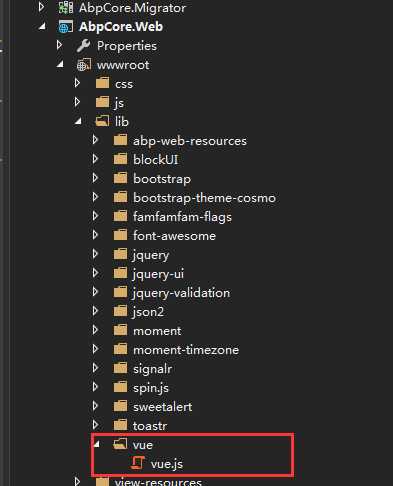Select the abp-web-resources folder label
Image resolution: width=393 pixels, height=486 pixels.
click(x=190, y=141)
